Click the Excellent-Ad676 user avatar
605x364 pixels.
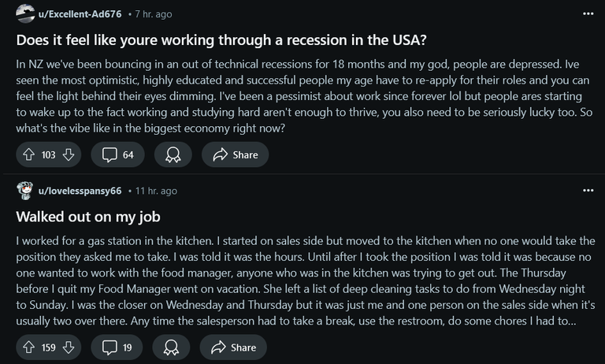coord(25,14)
